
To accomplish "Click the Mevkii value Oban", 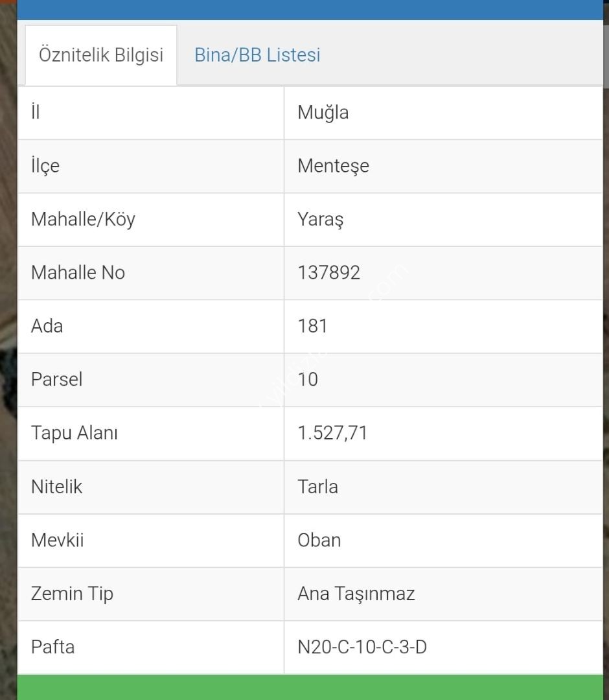I will click(x=319, y=540).
